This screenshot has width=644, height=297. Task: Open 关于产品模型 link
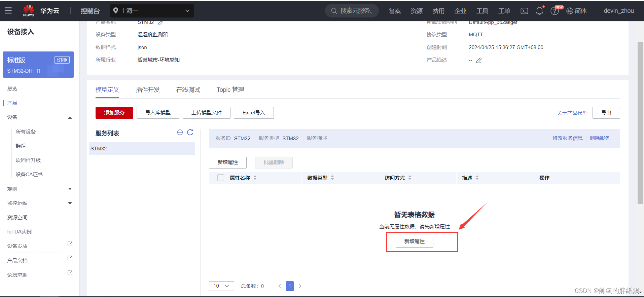tap(572, 113)
